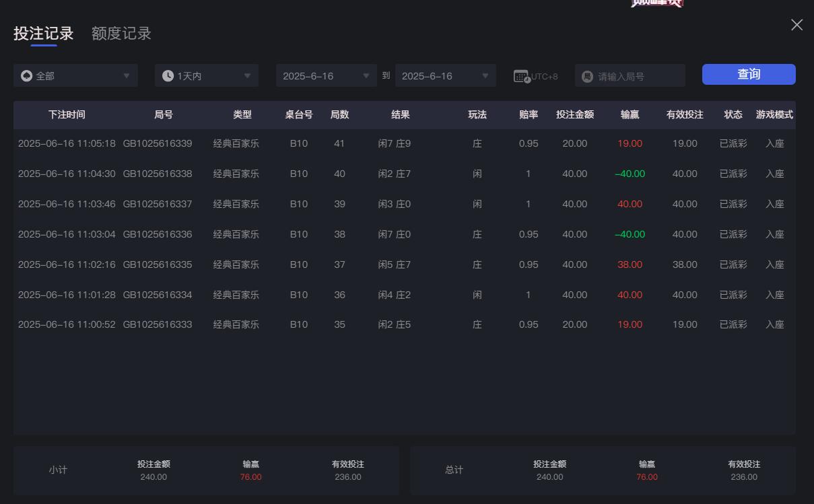This screenshot has width=814, height=504.
Task: Click the 输赢 column header
Action: pyautogui.click(x=629, y=114)
